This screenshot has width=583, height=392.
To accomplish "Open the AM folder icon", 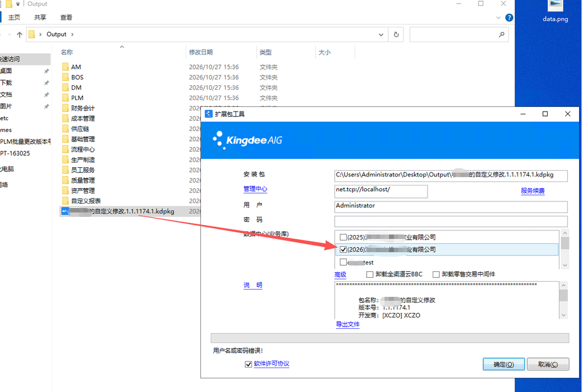I will [x=65, y=67].
